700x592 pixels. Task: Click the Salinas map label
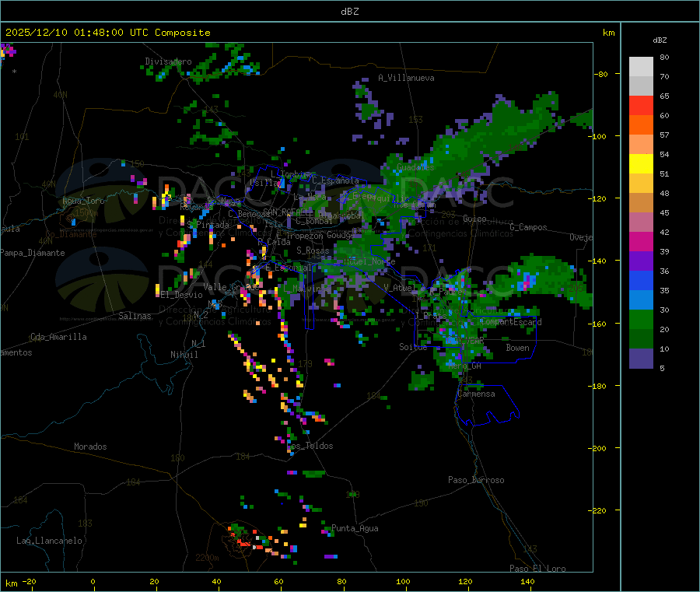point(135,316)
